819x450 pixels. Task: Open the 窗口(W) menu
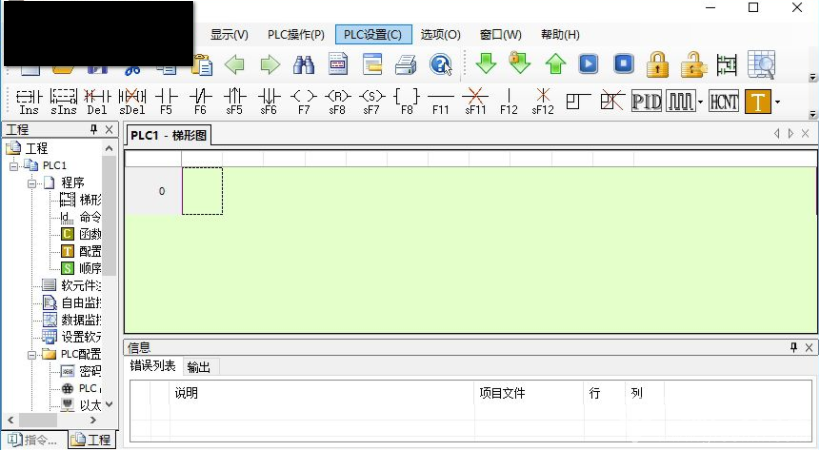pos(500,34)
